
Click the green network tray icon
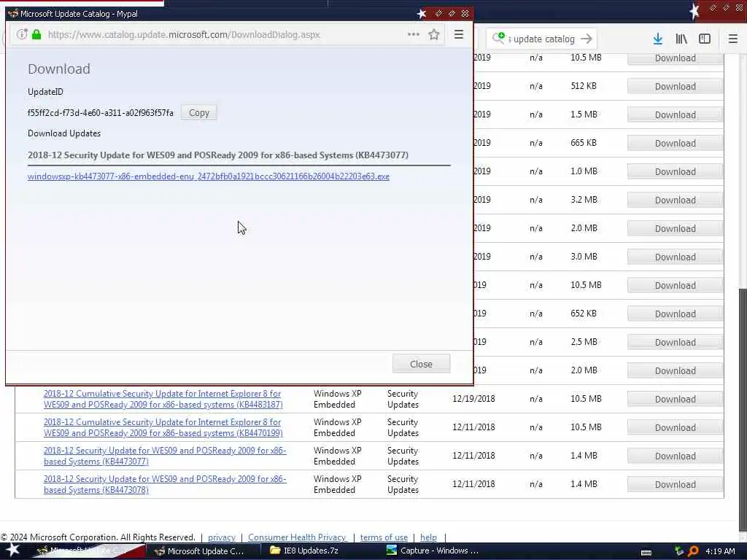(x=679, y=551)
